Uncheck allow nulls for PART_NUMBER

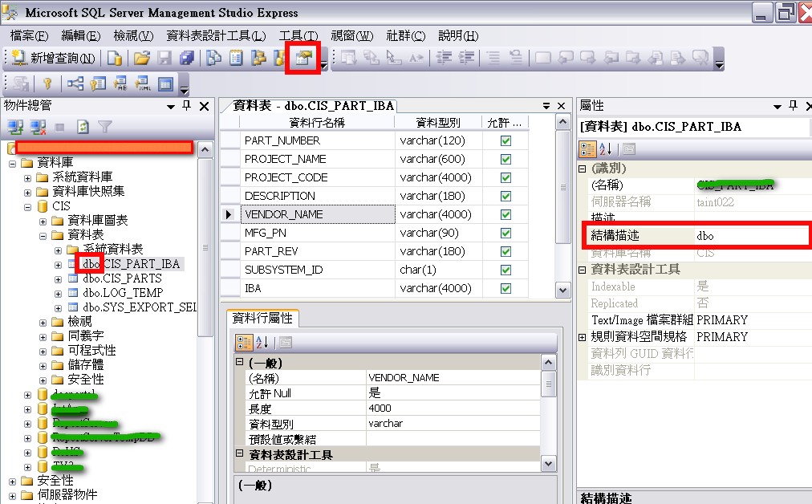pyautogui.click(x=505, y=141)
